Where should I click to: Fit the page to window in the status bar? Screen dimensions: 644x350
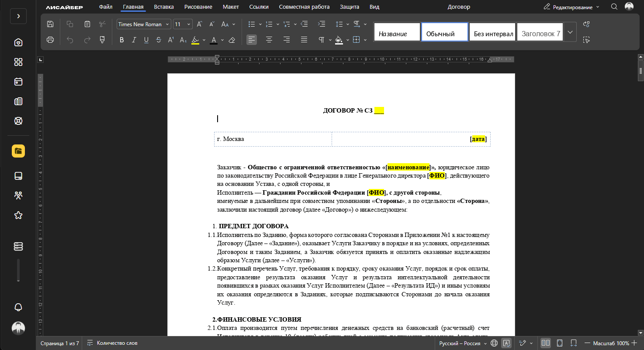point(560,343)
